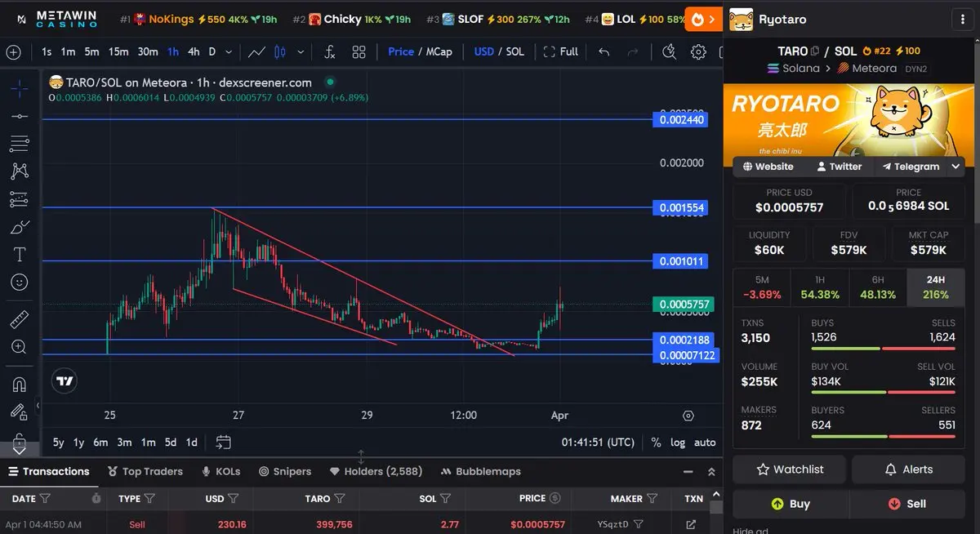Switch to the KOLs tab
Screen dimensions: 980x534
[220, 471]
